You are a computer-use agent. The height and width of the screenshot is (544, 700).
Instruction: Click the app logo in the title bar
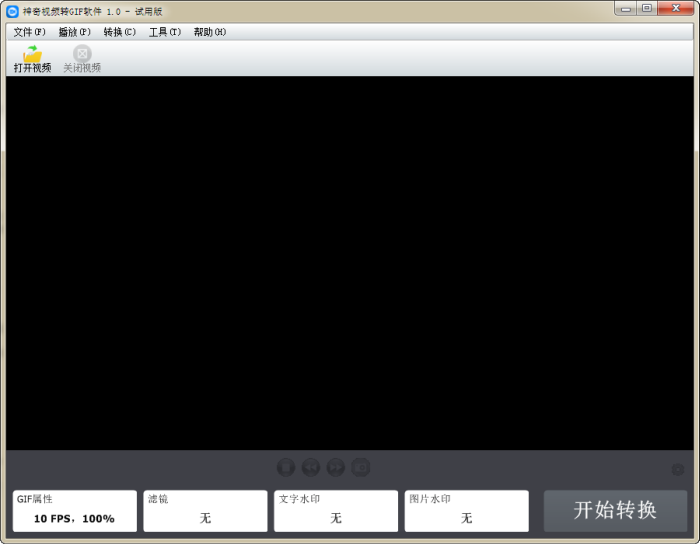(x=12, y=11)
